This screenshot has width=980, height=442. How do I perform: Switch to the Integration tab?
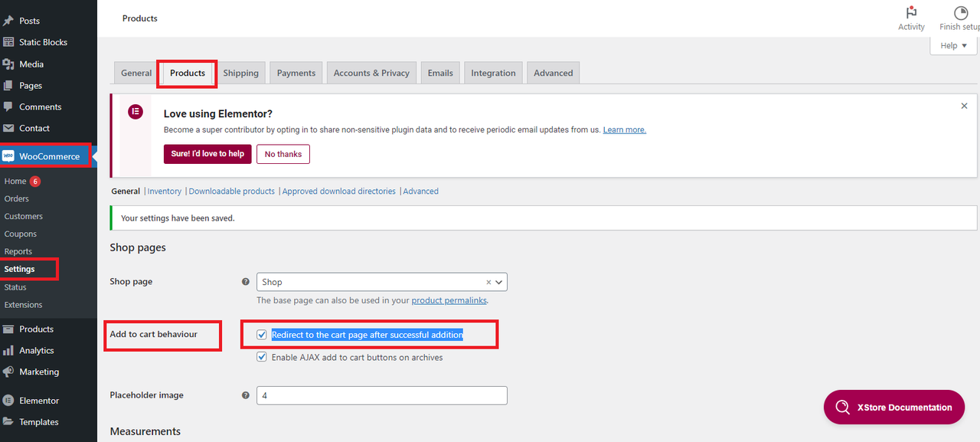pos(493,73)
